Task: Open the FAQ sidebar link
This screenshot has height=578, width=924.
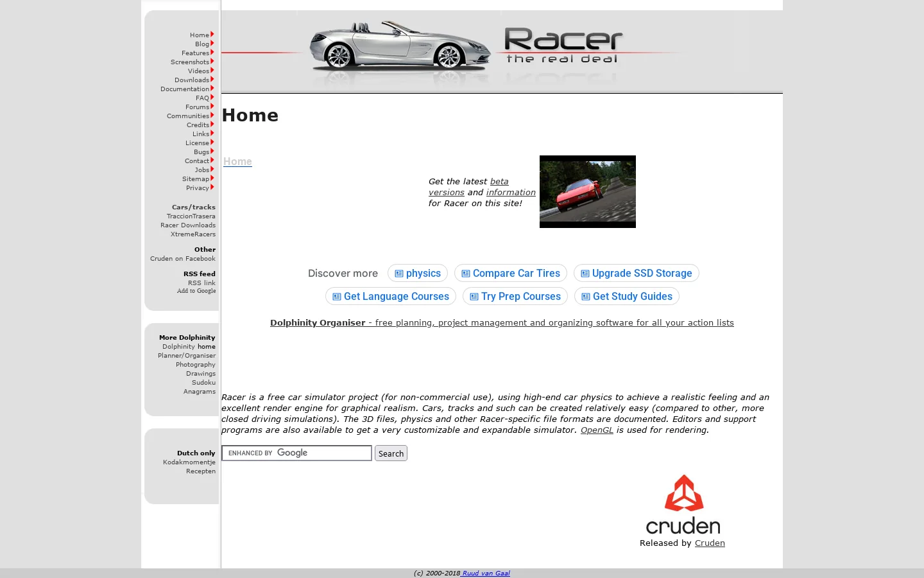Action: (x=203, y=98)
